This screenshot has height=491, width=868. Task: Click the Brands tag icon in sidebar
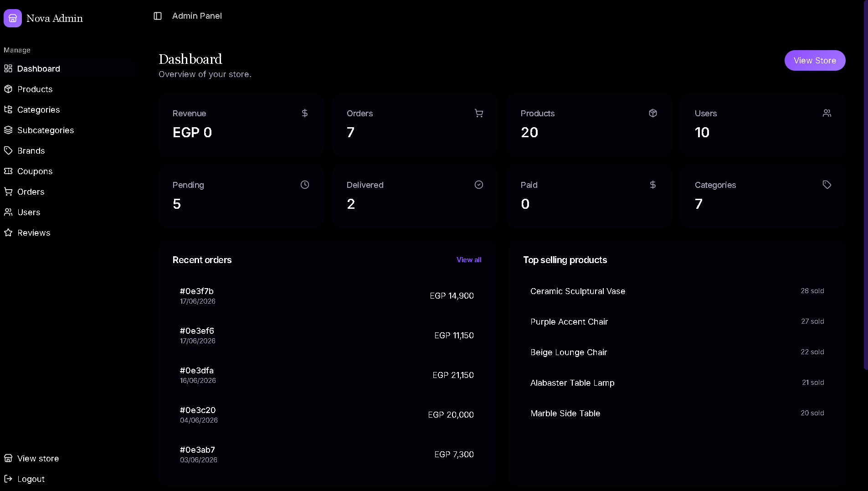click(8, 150)
